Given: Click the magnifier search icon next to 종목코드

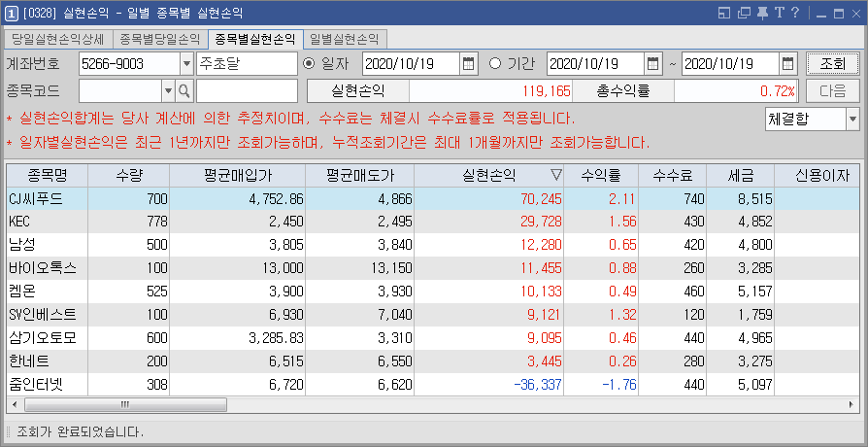Looking at the screenshot, I should tap(184, 90).
